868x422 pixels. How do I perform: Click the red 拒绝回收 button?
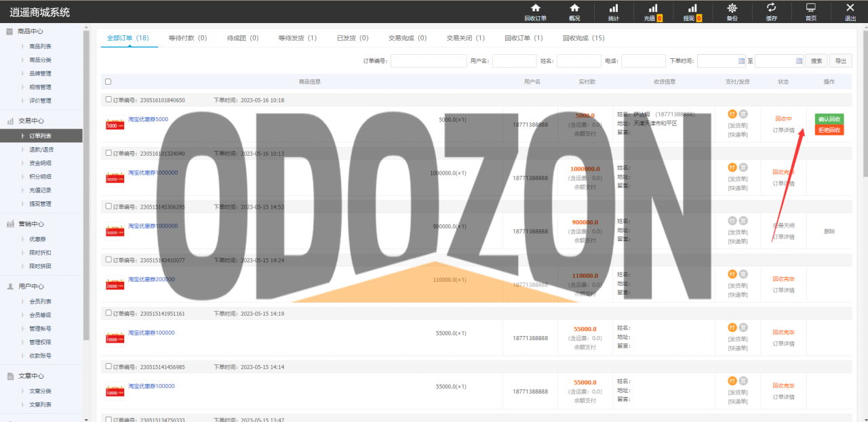coord(829,129)
